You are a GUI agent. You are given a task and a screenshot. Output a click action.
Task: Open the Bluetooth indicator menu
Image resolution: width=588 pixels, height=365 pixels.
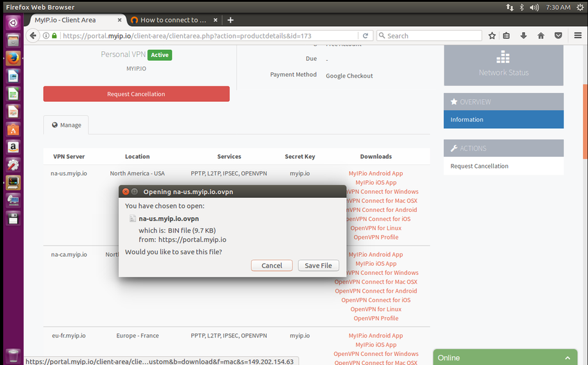521,7
